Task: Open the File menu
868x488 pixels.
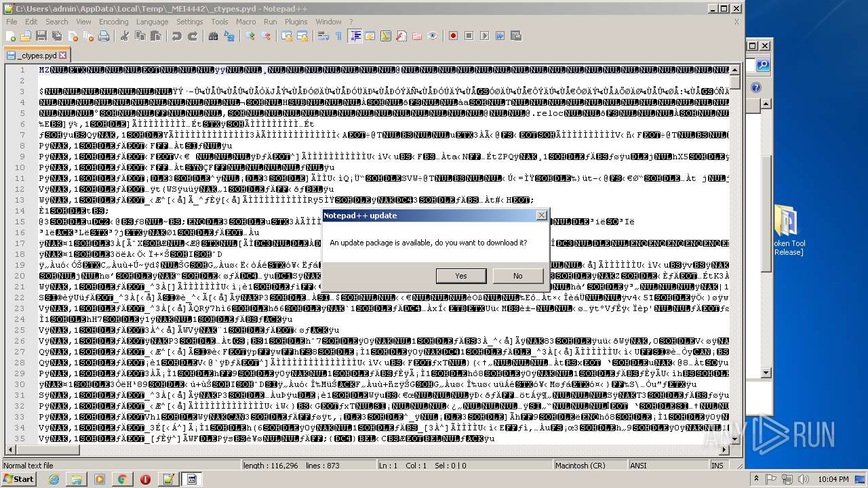Action: (x=12, y=22)
